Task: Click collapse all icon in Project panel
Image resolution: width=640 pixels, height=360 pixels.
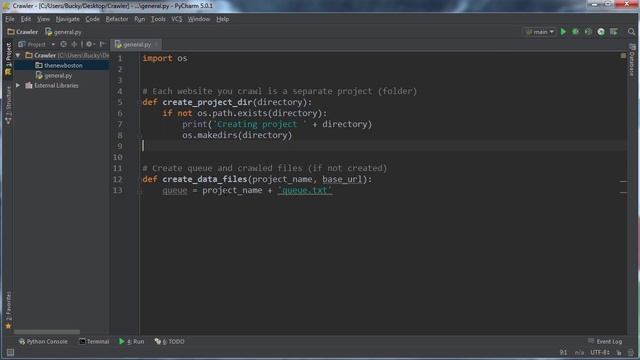Action: point(74,44)
